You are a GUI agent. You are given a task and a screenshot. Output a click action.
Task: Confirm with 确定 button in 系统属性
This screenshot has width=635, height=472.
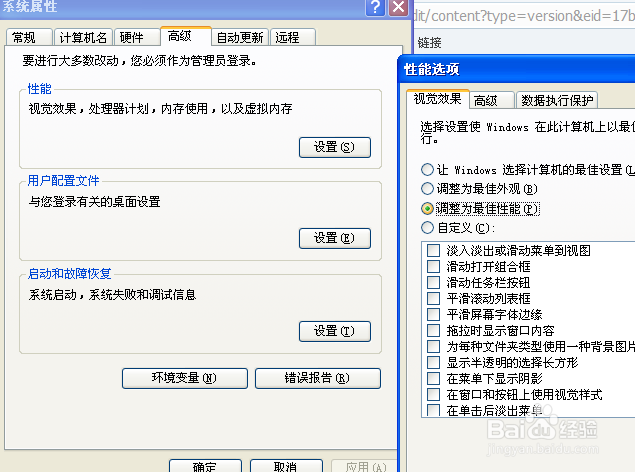pos(205,466)
